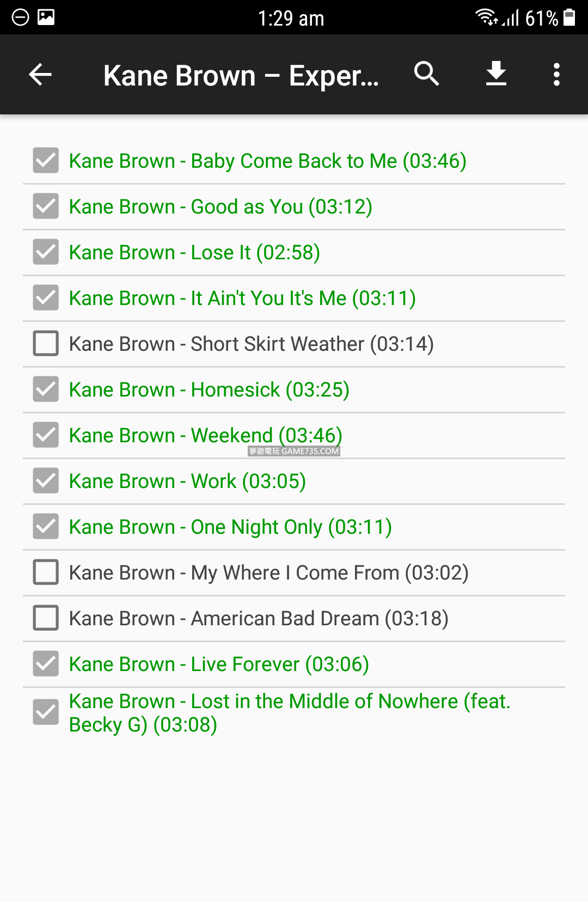Tap the picture notification icon in the status bar
The width and height of the screenshot is (588, 902).
coord(46,17)
